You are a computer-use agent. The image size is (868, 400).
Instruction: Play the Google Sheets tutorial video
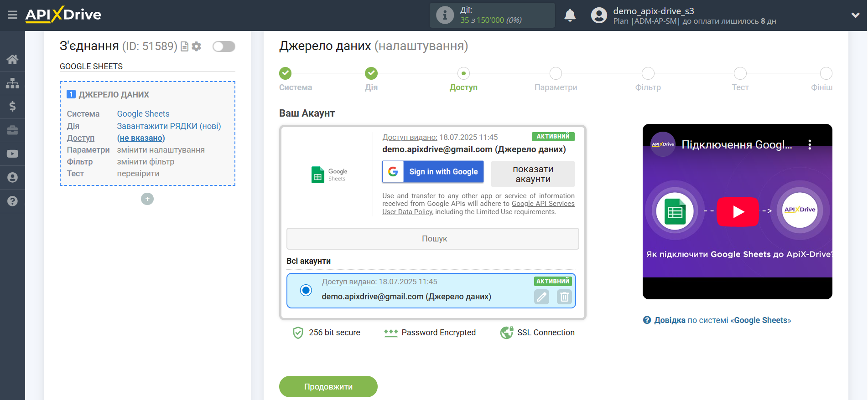(x=738, y=212)
